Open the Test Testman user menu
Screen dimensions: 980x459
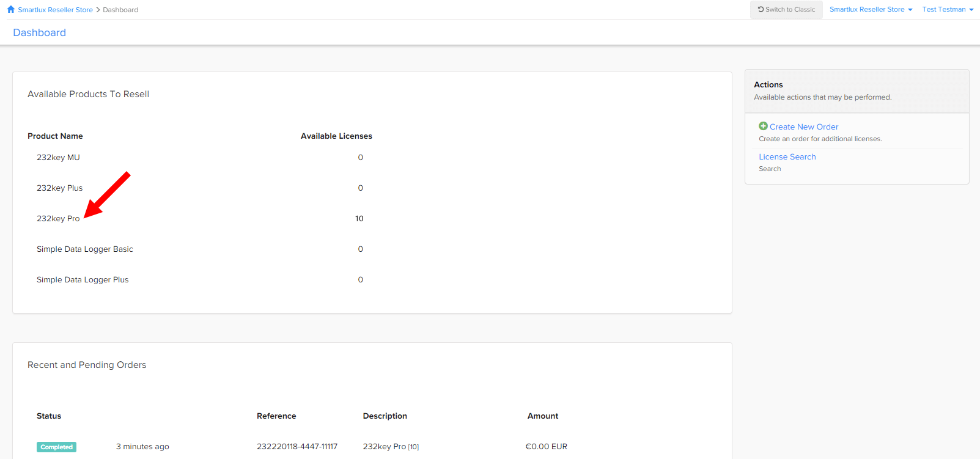click(x=948, y=9)
